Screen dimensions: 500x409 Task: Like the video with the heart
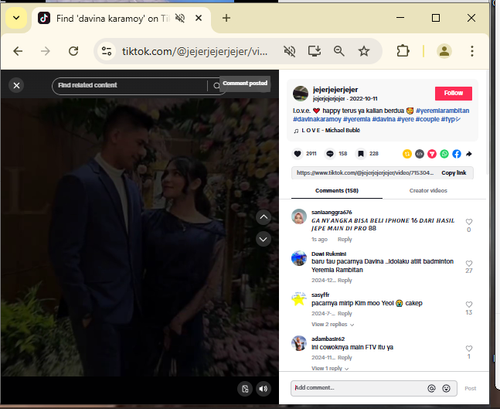[298, 154]
